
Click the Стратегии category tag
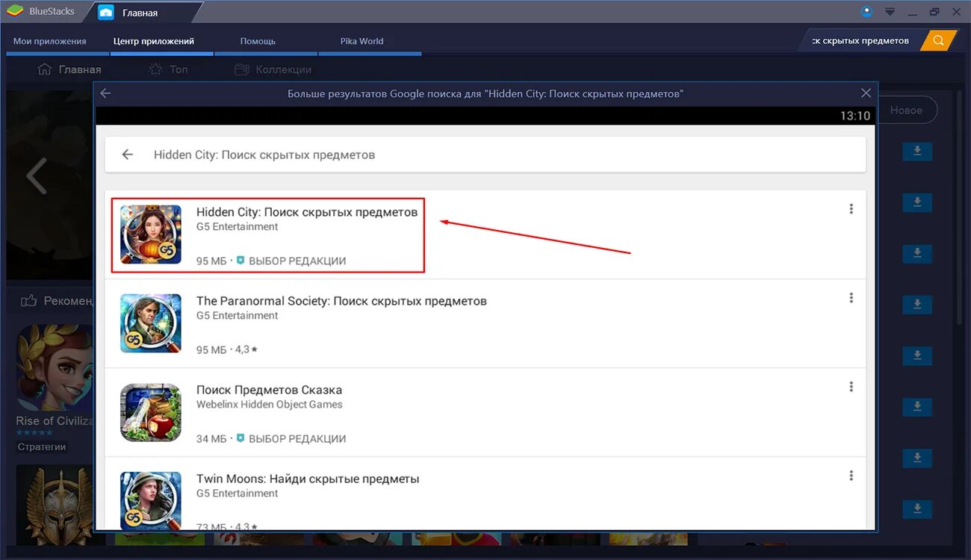pyautogui.click(x=42, y=447)
